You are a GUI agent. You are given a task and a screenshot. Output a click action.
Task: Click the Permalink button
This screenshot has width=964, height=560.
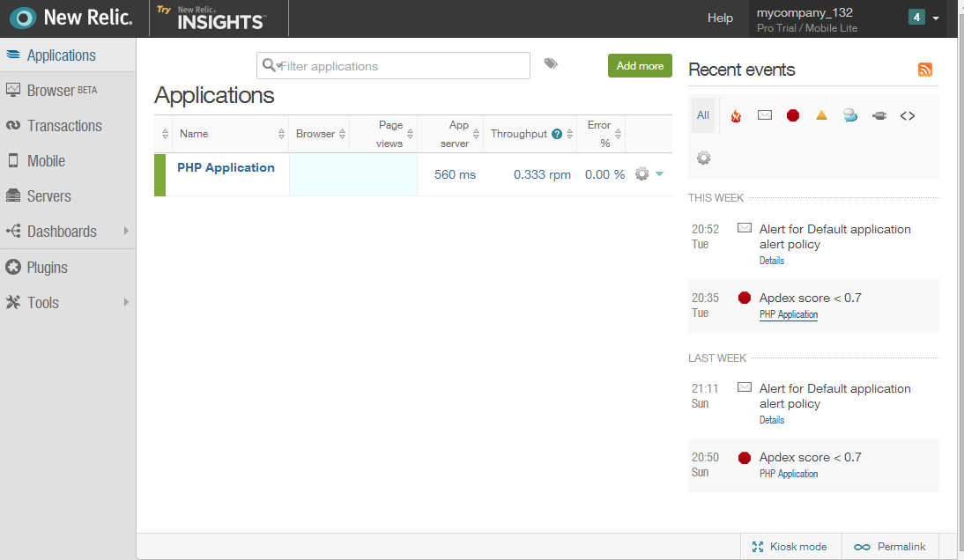tap(890, 547)
